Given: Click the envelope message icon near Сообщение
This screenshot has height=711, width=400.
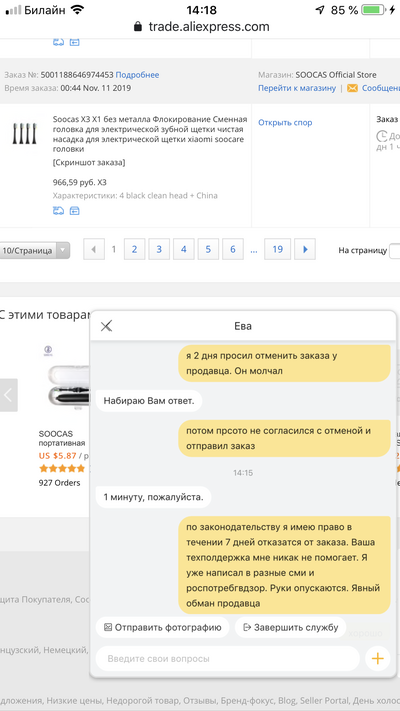Looking at the screenshot, I should [x=352, y=88].
